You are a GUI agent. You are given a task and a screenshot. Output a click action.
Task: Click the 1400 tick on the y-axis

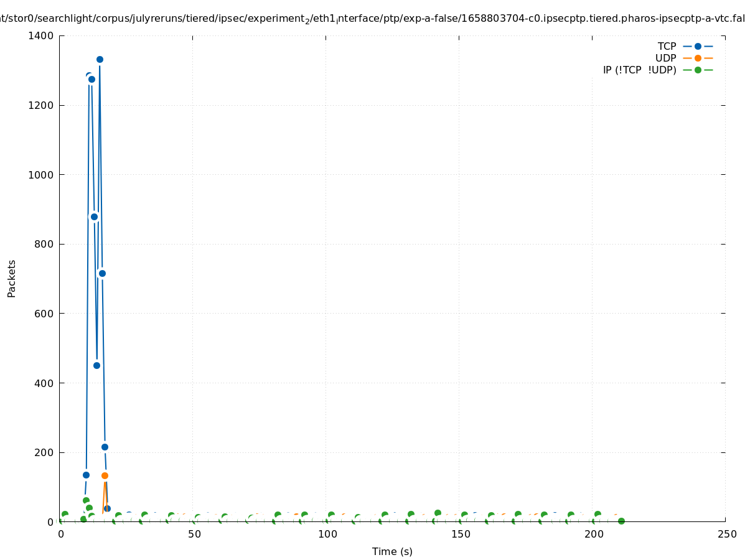[x=41, y=35]
